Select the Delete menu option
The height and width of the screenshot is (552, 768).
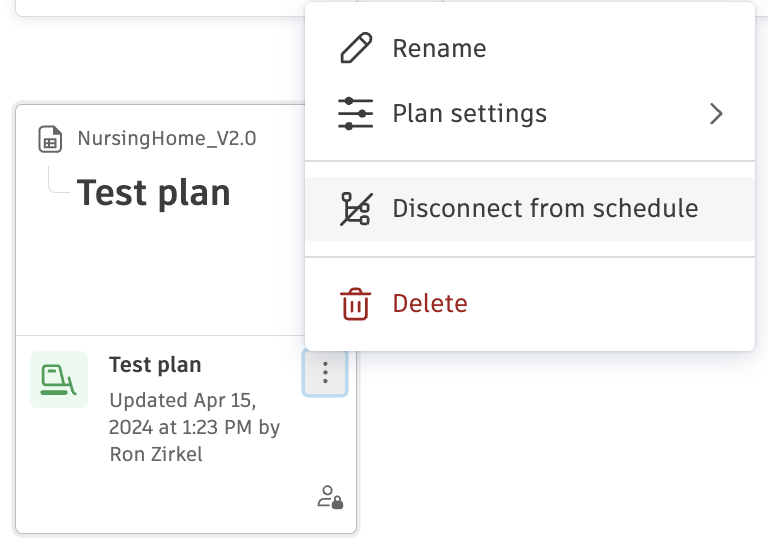coord(430,303)
